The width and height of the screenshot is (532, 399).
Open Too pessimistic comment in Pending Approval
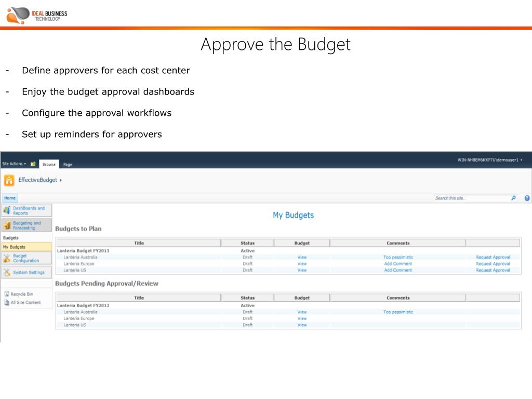pyautogui.click(x=398, y=312)
